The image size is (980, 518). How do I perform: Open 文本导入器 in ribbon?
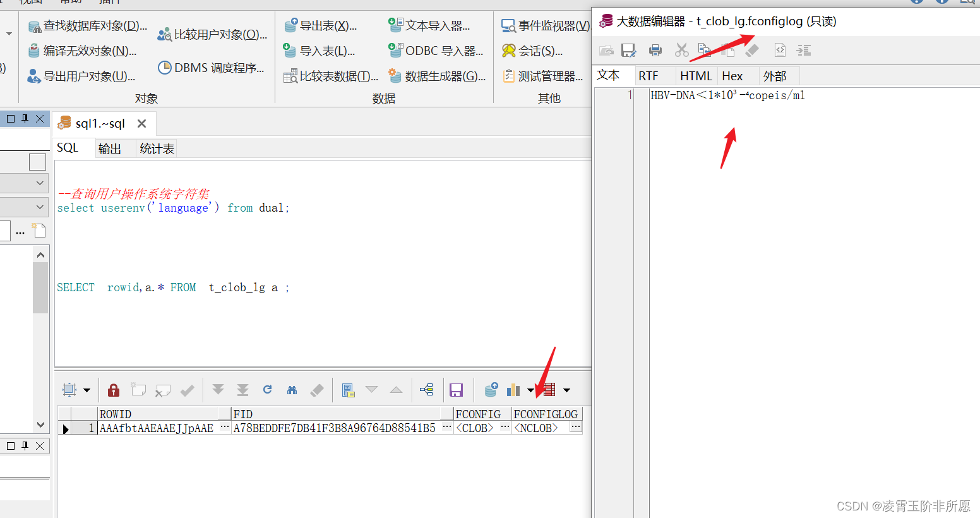tap(429, 26)
